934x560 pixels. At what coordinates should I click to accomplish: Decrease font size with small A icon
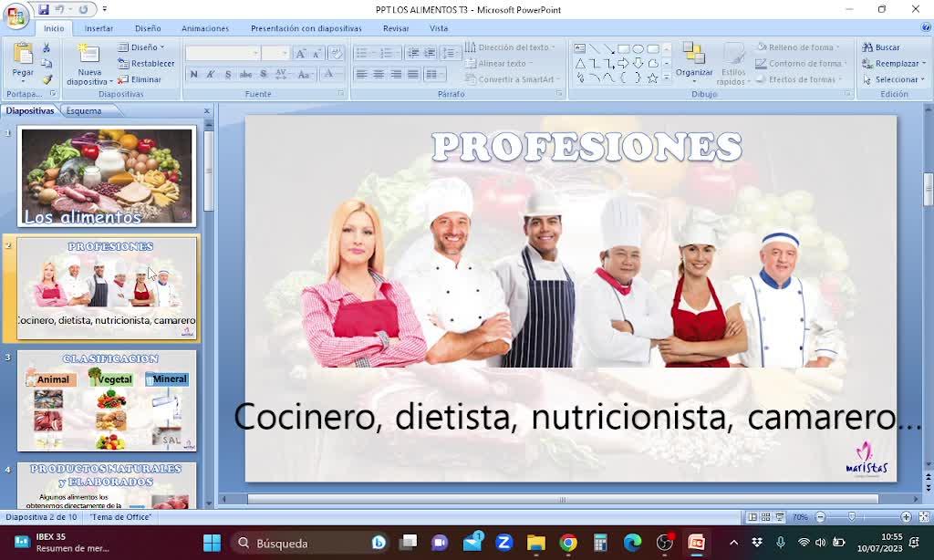point(317,54)
